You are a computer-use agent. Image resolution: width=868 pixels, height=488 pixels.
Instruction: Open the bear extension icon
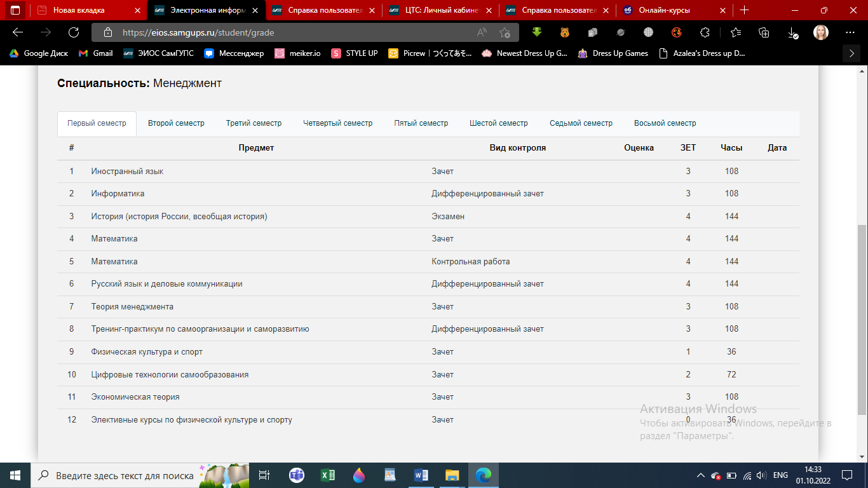pos(564,32)
